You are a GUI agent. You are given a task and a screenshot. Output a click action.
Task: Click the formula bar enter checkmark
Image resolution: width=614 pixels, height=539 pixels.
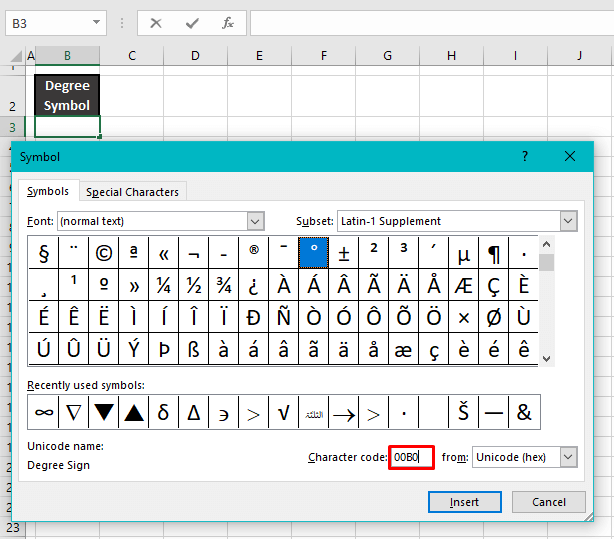click(x=192, y=23)
